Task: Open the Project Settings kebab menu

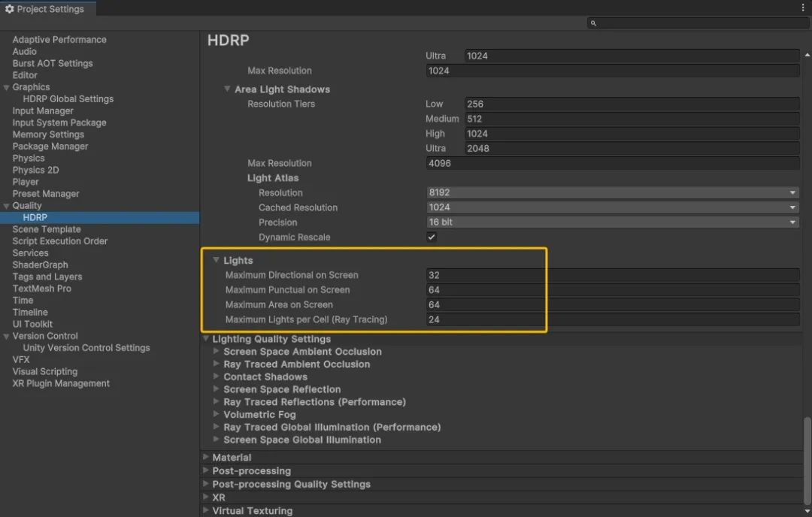Action: tap(803, 8)
